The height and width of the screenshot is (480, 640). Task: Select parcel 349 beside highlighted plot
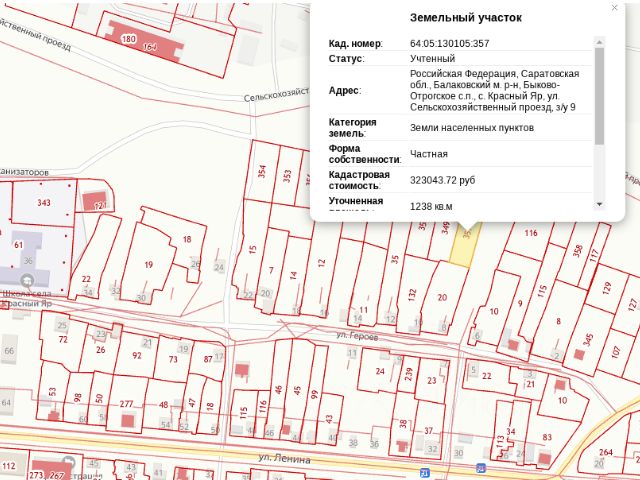[x=445, y=227]
